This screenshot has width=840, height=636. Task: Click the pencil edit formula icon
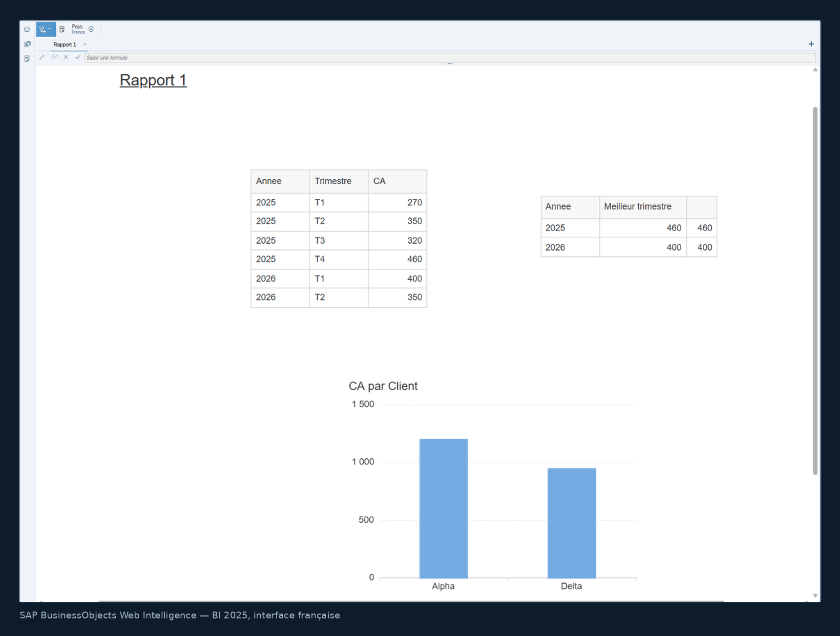pos(42,57)
